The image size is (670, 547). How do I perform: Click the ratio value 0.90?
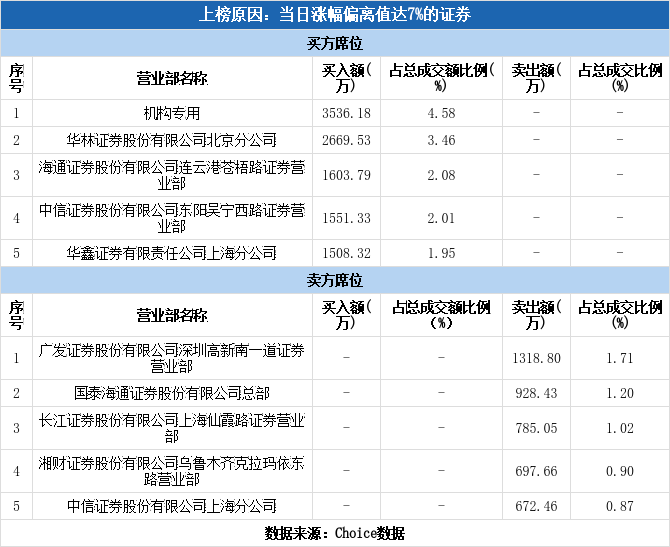(620, 471)
